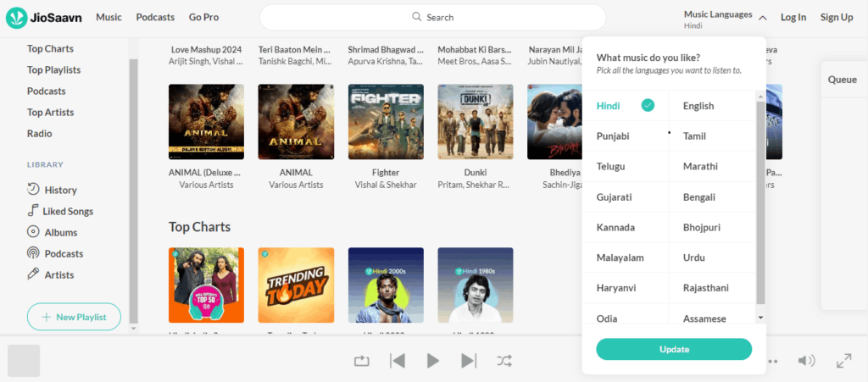The image size is (868, 382).
Task: Open Trending Today chart thumbnail
Action: (296, 285)
